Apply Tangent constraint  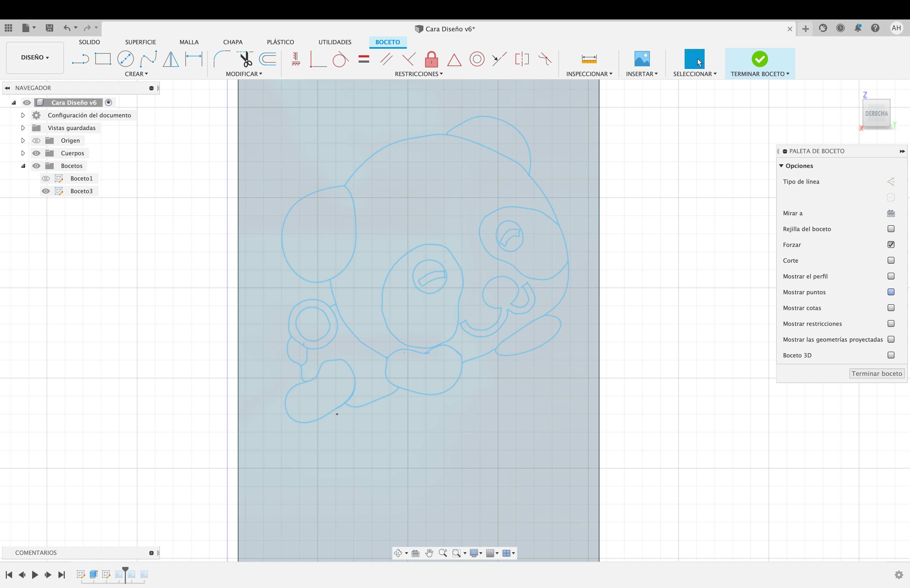coord(341,59)
